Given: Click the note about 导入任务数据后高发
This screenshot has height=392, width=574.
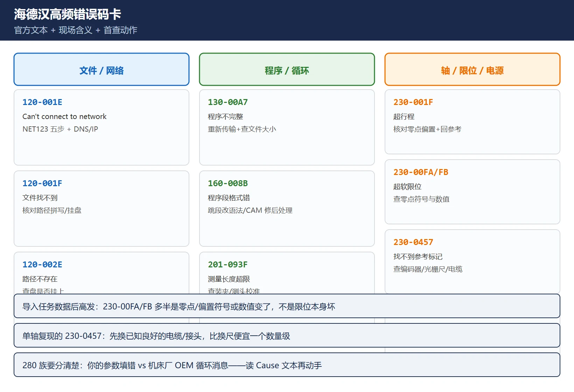Looking at the screenshot, I should [287, 306].
